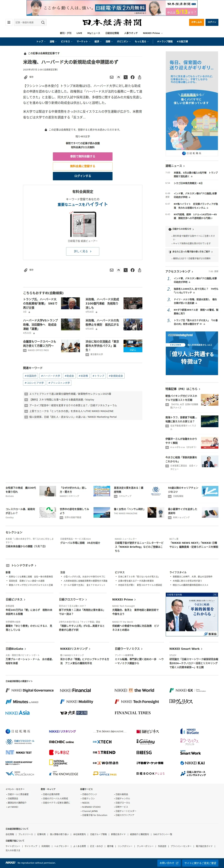The height and width of the screenshot is (868, 224).
Task: Open the 日経からのお知らせ link
Action: [x=183, y=229]
